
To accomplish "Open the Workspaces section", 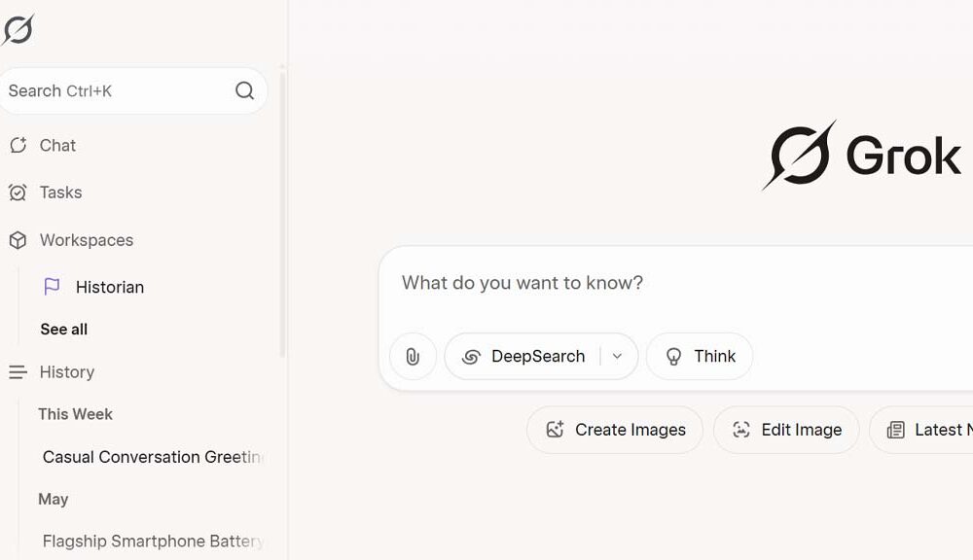I will 87,240.
